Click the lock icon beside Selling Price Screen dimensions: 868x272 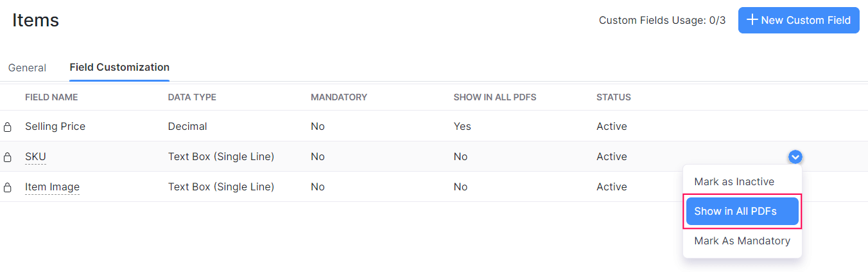[x=8, y=127]
